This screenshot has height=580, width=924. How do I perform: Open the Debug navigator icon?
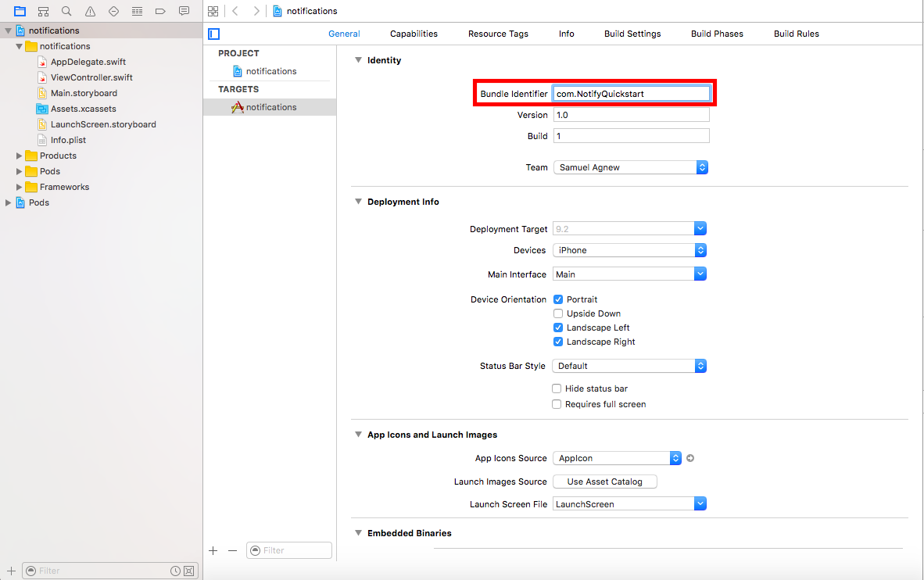pos(138,11)
